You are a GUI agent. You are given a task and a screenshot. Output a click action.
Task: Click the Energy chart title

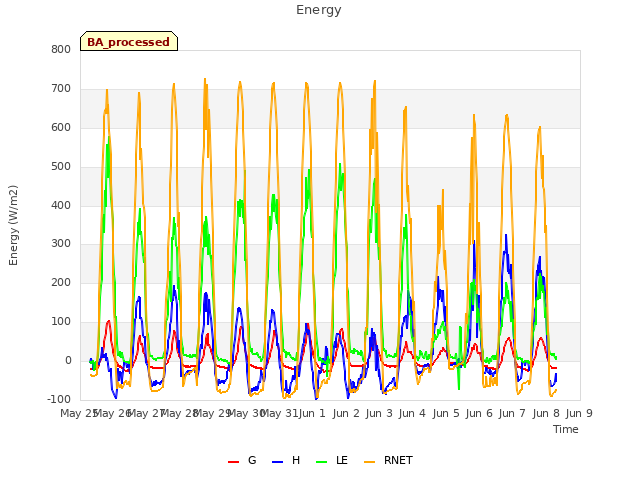tap(319, 10)
